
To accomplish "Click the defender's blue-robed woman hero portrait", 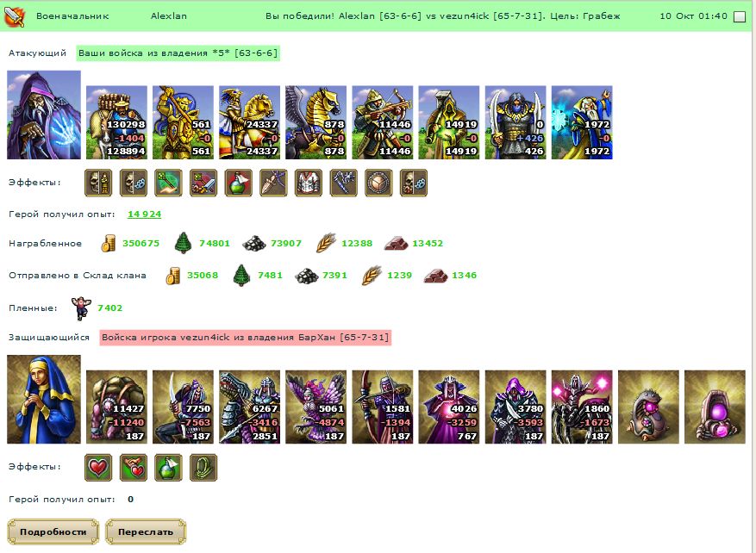I will (x=44, y=400).
